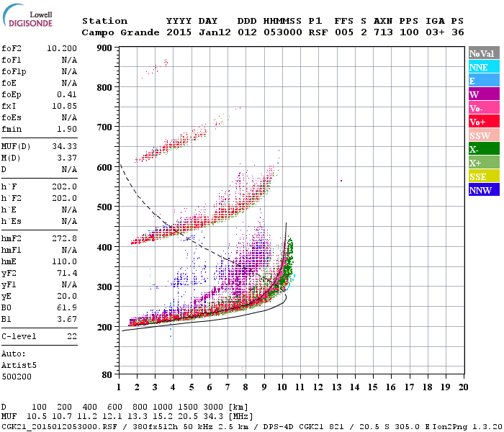Click the MUF(D) value 34.33

point(65,147)
